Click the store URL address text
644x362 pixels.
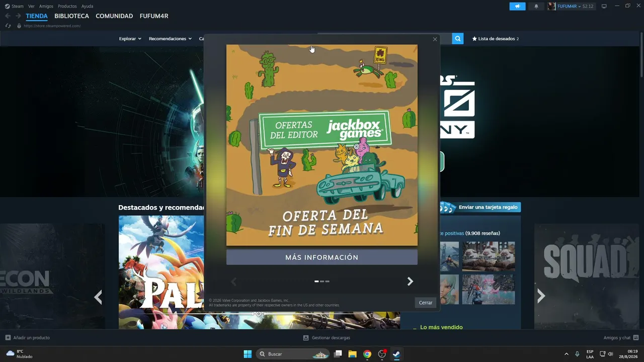tap(52, 26)
